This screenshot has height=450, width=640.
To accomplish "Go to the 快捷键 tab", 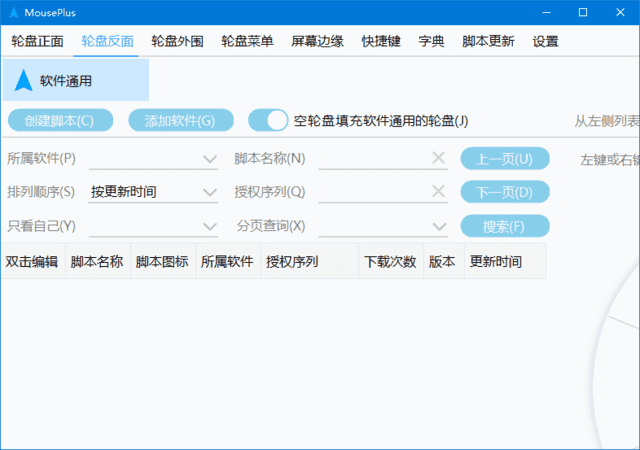I will click(x=380, y=42).
